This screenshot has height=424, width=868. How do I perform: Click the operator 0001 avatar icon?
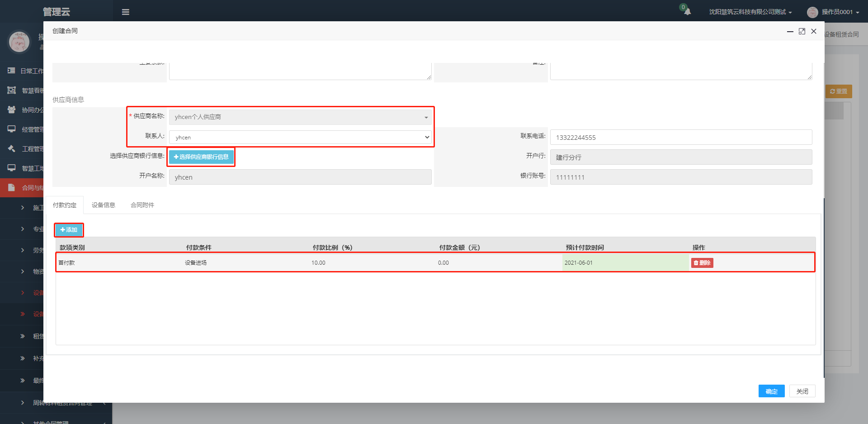[812, 12]
